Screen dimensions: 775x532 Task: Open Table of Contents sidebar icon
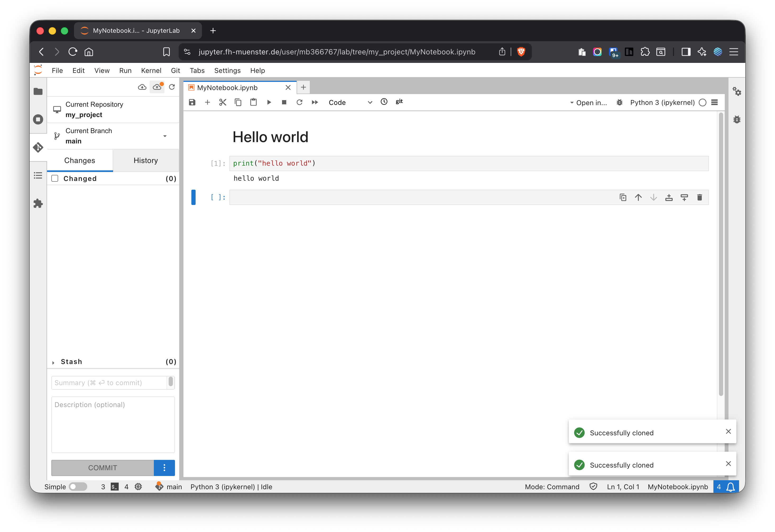click(38, 175)
